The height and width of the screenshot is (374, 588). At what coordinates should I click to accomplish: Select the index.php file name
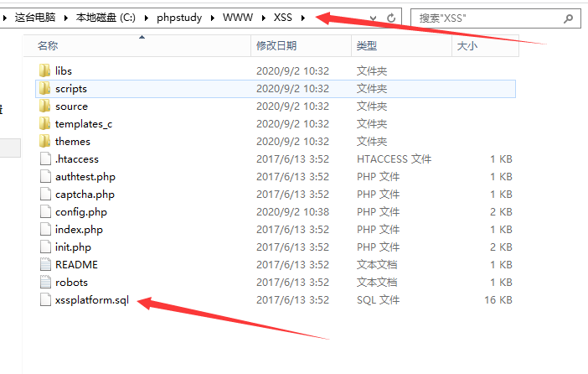tap(79, 230)
